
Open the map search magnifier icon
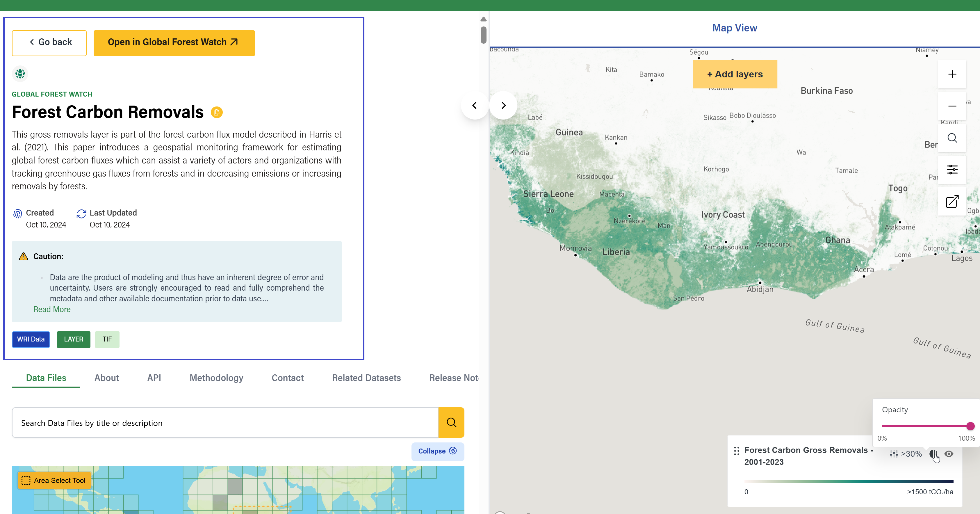952,138
